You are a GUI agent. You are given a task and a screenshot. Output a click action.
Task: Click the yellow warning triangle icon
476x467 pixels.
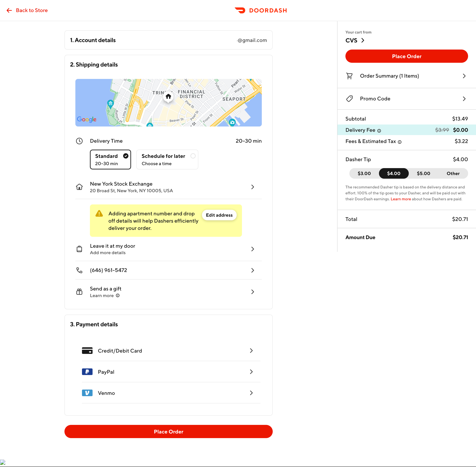click(x=99, y=213)
